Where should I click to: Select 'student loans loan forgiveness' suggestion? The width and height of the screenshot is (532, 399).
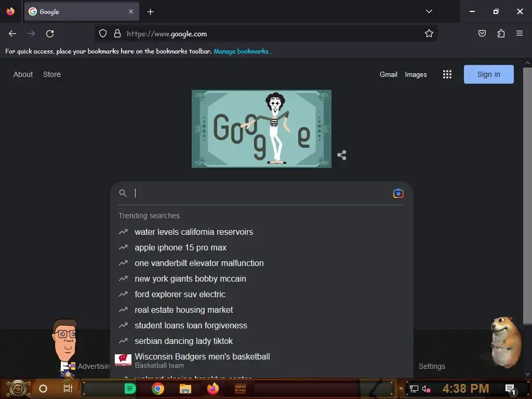(262, 326)
